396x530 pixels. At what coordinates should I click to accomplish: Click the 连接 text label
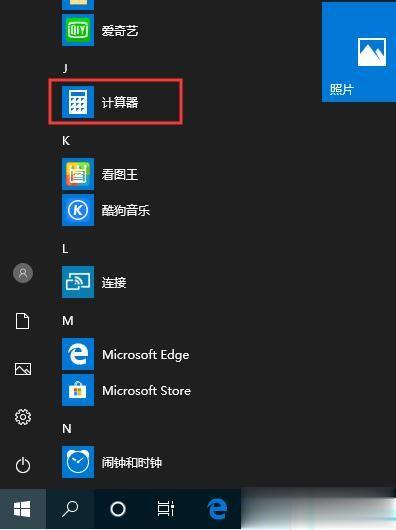click(x=114, y=282)
